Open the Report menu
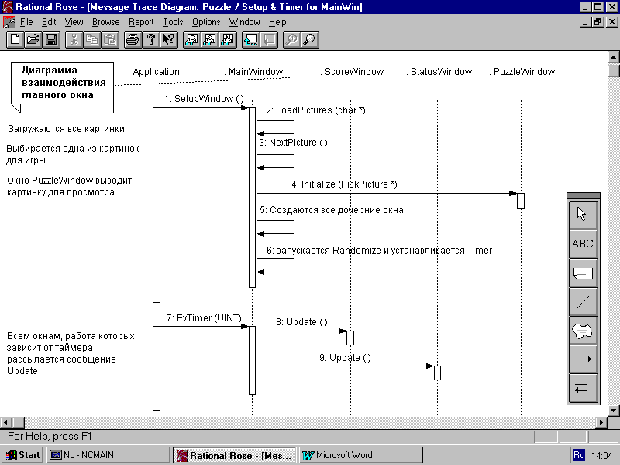This screenshot has width=620, height=465. (141, 21)
